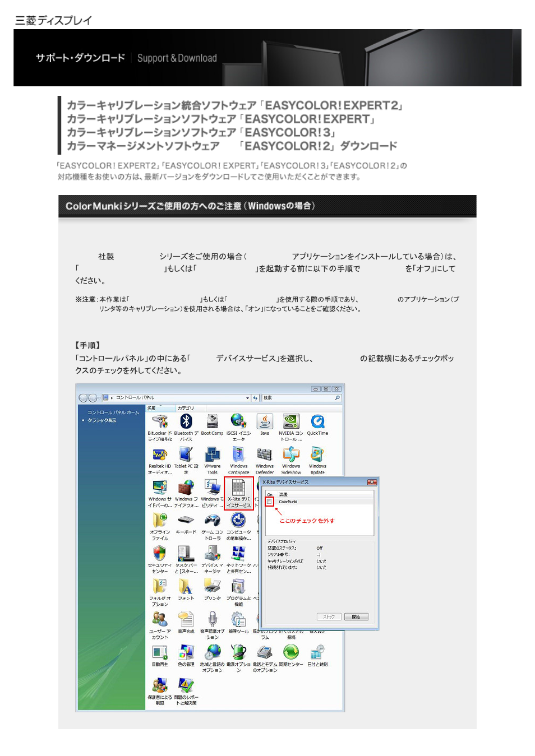
Task: Focus the Control Panel 検索 search box
Action: click(x=301, y=398)
